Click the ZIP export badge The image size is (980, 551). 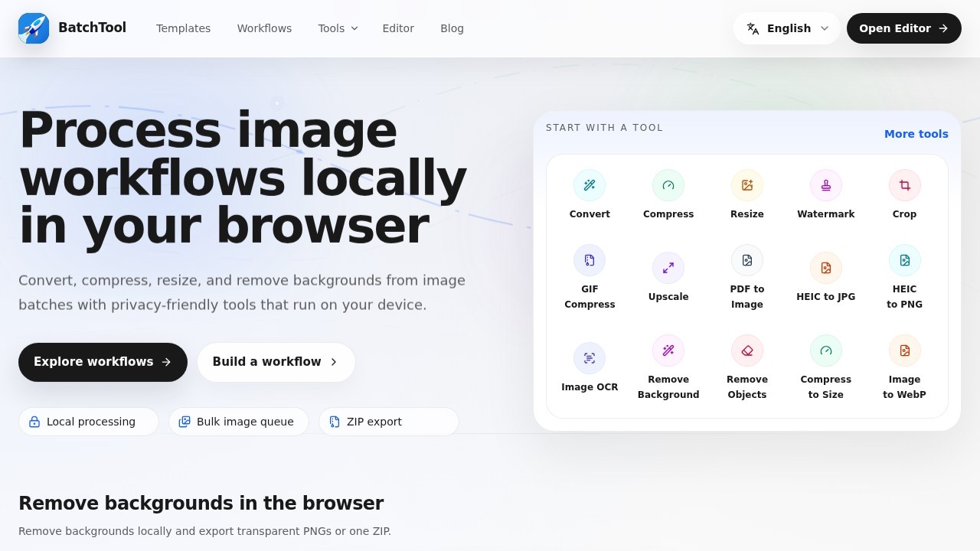pos(389,422)
